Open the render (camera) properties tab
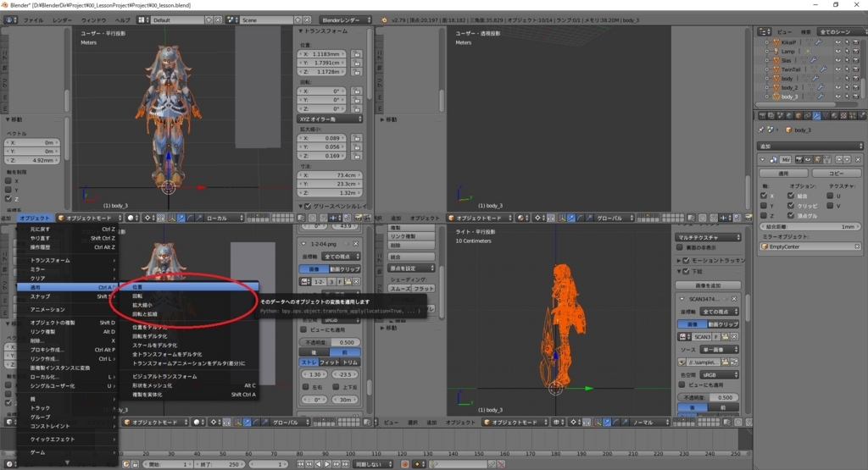Viewport: 868px width, 470px height. (762, 115)
